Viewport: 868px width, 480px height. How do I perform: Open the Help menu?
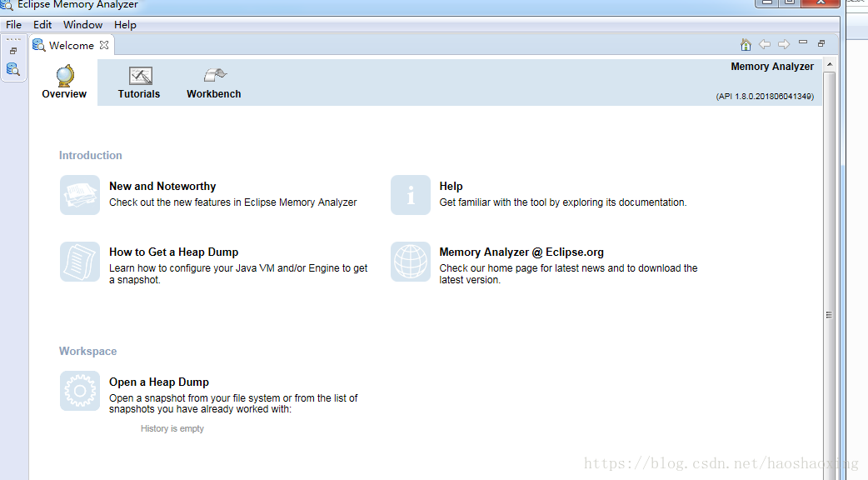coord(125,25)
